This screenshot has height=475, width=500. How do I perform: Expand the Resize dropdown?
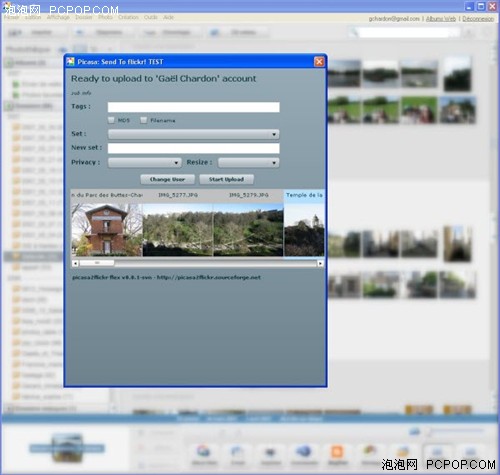[x=248, y=163]
